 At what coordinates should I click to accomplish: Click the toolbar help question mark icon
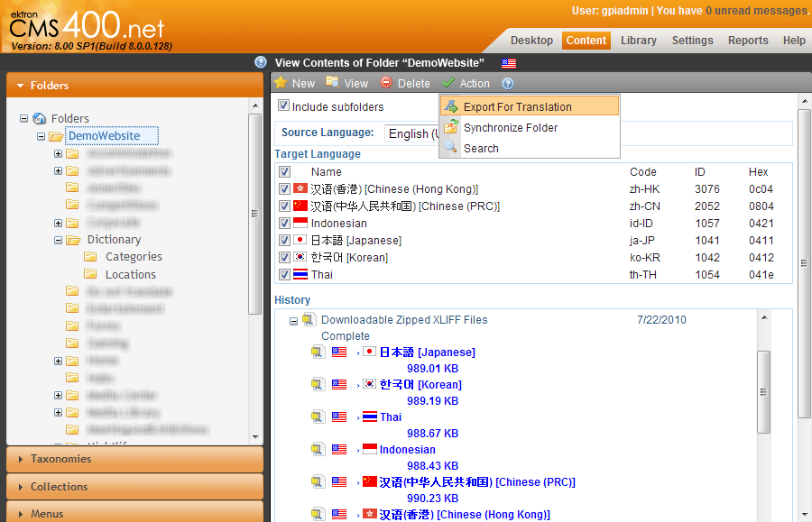coord(508,83)
